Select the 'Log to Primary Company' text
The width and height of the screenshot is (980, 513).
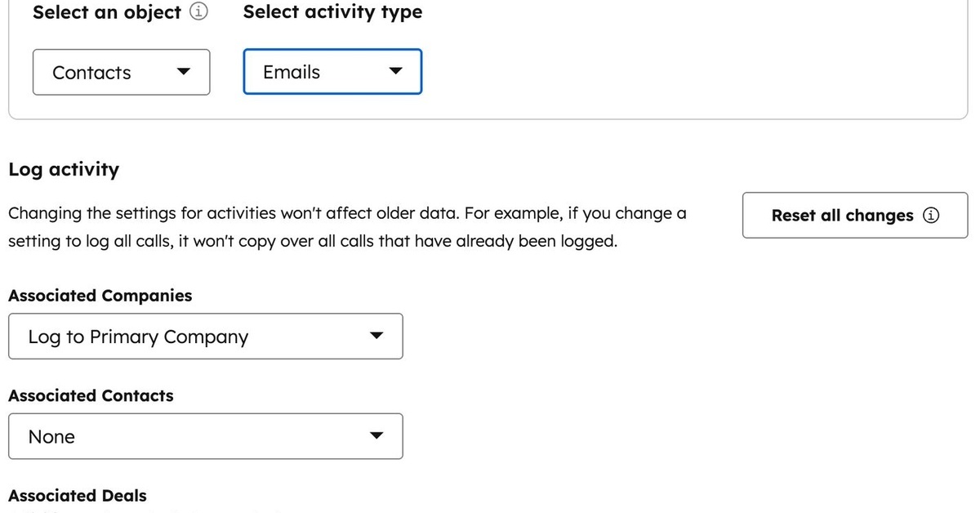tap(138, 337)
